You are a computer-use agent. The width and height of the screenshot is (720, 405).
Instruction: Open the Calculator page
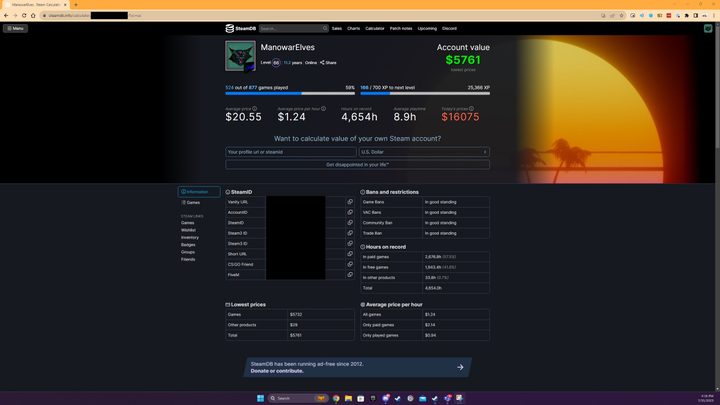(x=375, y=28)
